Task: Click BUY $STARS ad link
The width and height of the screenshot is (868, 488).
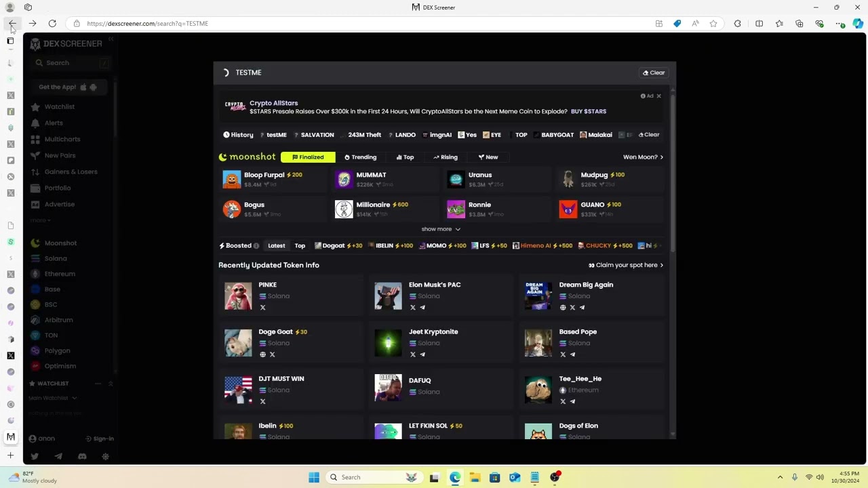Action: (589, 111)
